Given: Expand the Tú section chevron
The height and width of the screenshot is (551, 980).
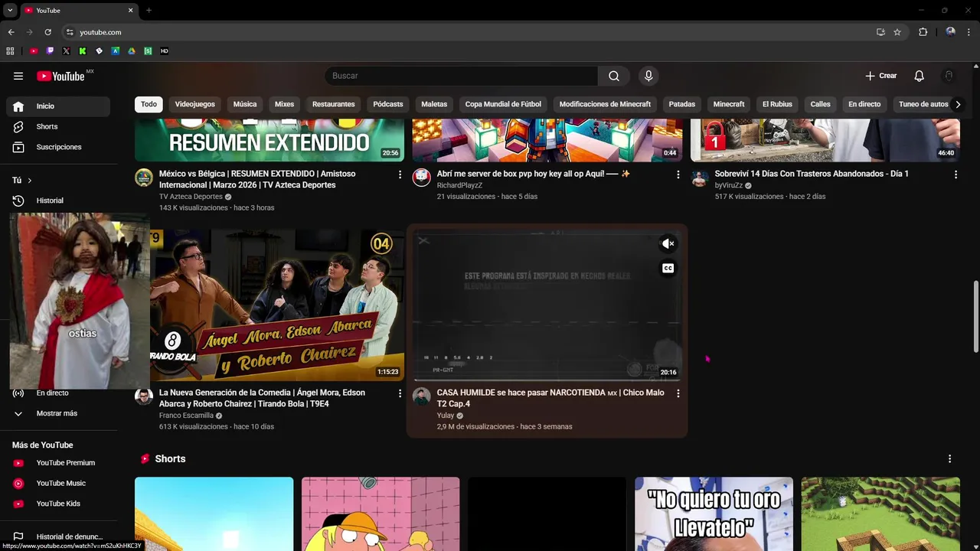Looking at the screenshot, I should 29,181.
